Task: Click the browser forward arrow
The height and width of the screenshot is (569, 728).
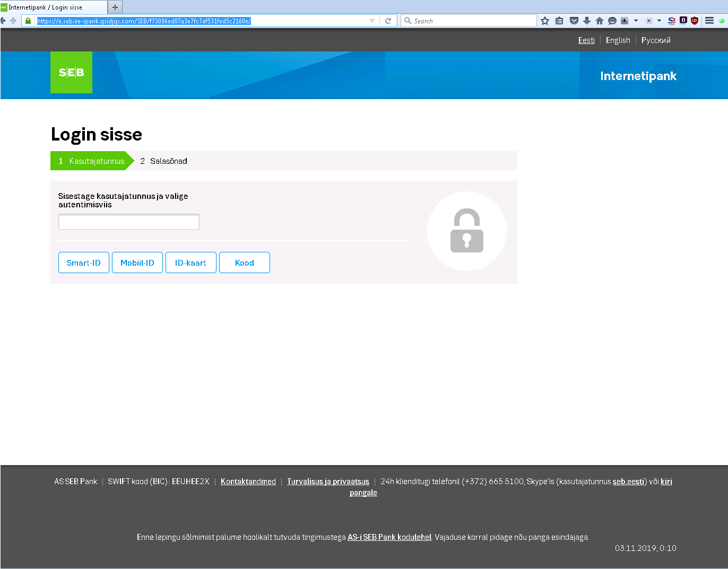Action: click(13, 21)
